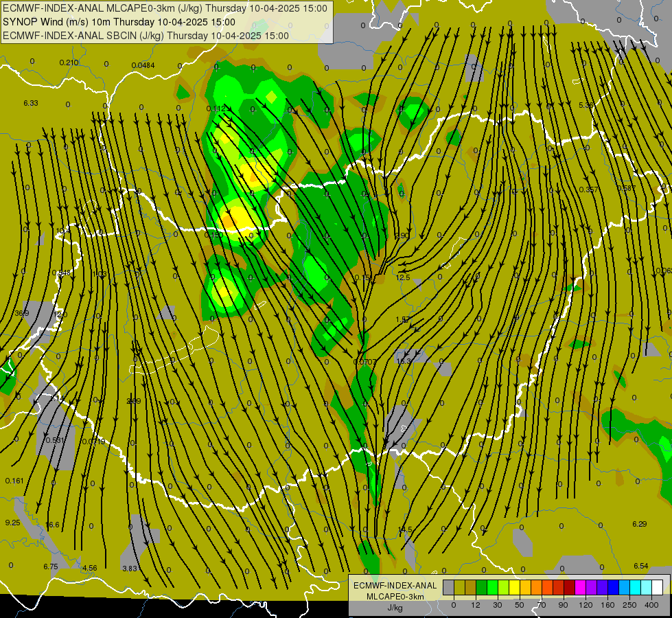The width and height of the screenshot is (672, 618).
Task: Click the map value 2.09
Action: [134, 402]
